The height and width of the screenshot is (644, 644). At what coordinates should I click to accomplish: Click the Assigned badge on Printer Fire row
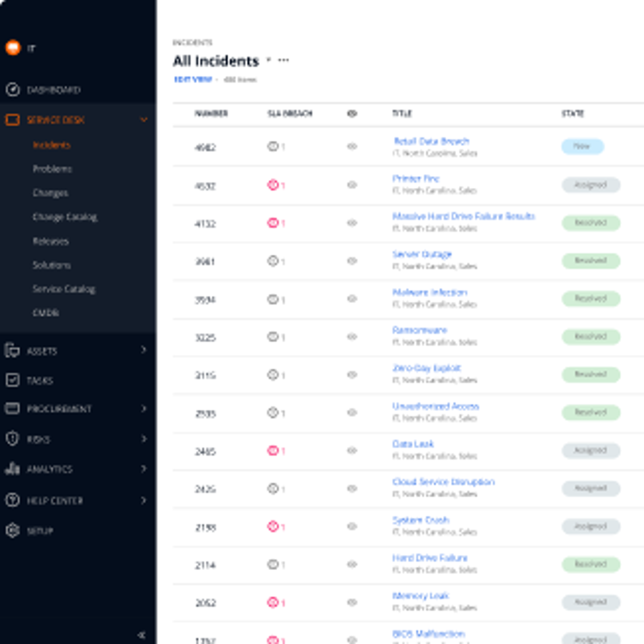click(590, 185)
